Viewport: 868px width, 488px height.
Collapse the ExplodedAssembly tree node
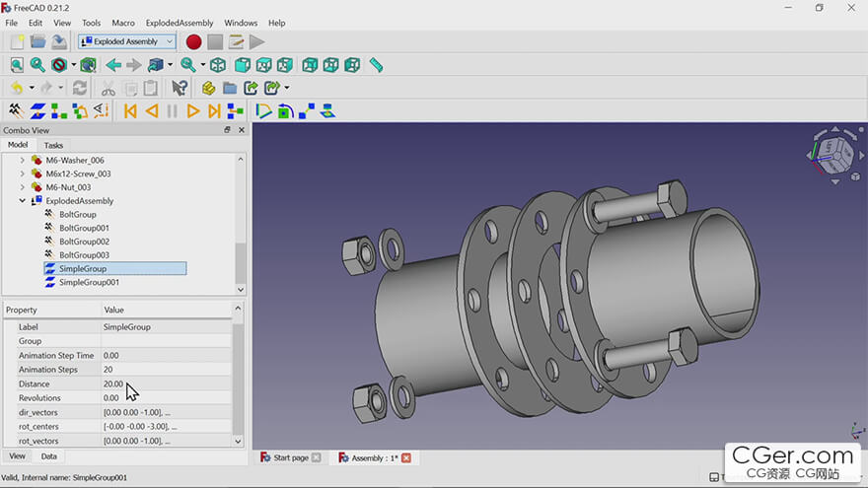22,201
